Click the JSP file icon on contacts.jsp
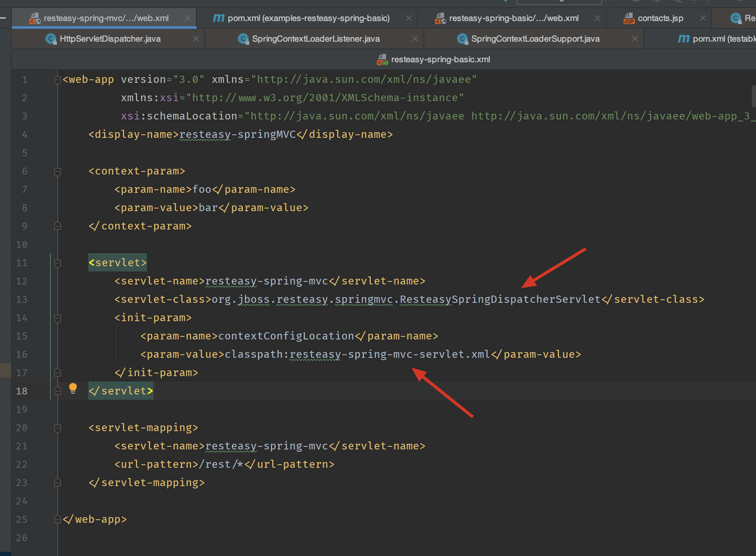Viewport: 756px width, 556px height. click(x=629, y=18)
